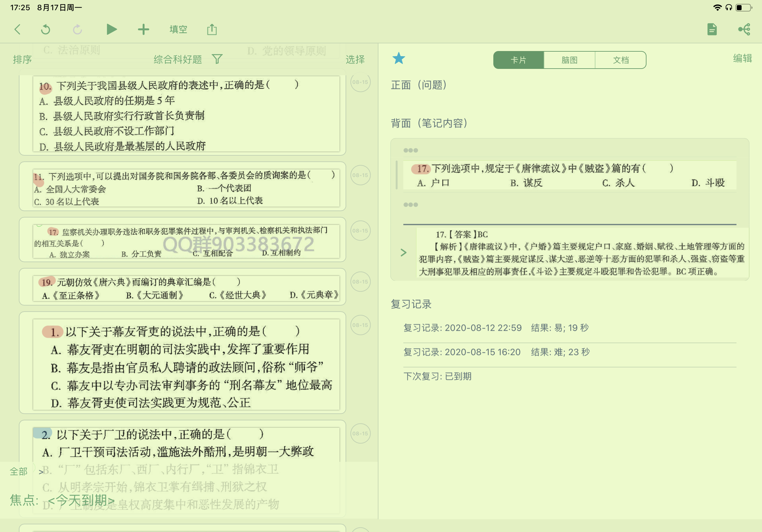Tap the 17:25 clock in status bar
762x532 pixels.
click(x=20, y=7)
